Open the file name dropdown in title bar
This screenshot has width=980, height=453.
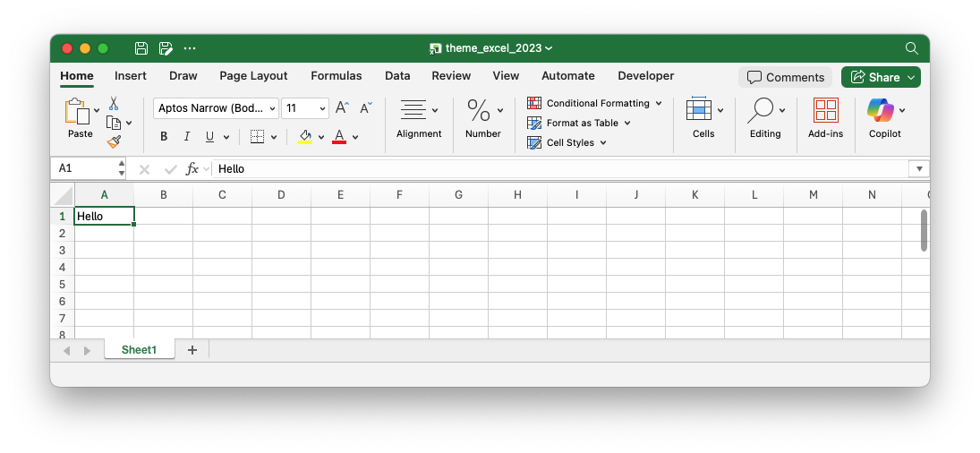tap(549, 48)
